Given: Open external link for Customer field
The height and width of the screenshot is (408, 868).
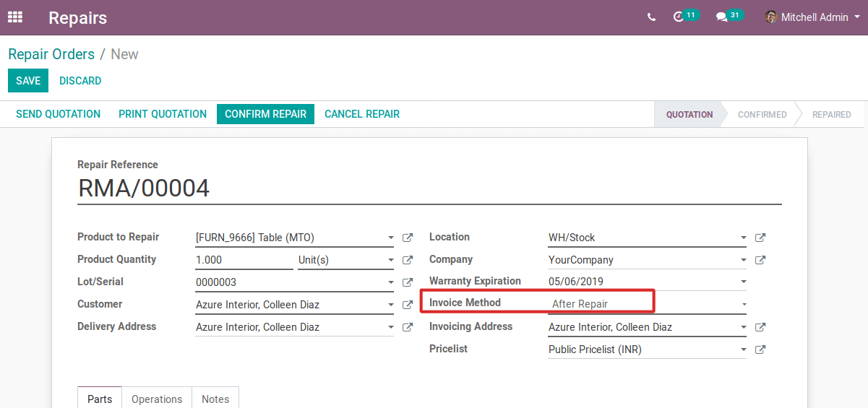Looking at the screenshot, I should (408, 305).
